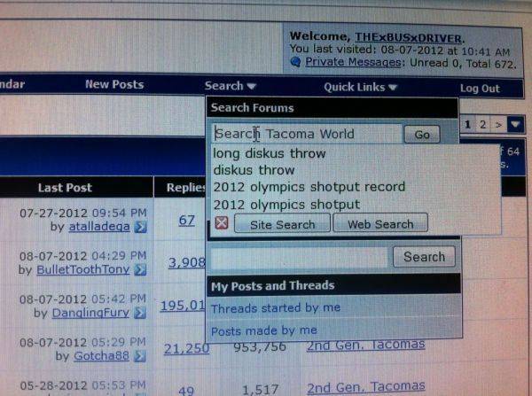The width and height of the screenshot is (532, 396).
Task: Open the Private Messages link
Action: [x=353, y=62]
